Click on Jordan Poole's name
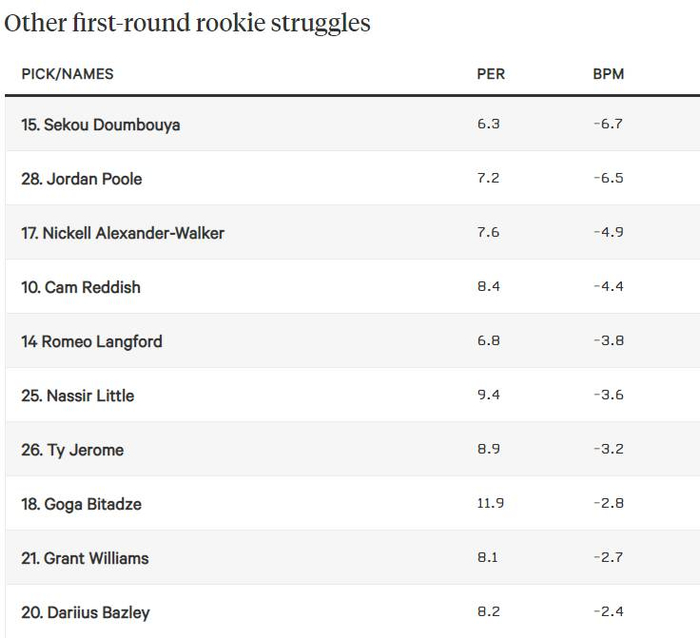This screenshot has height=638, width=700. (x=81, y=179)
